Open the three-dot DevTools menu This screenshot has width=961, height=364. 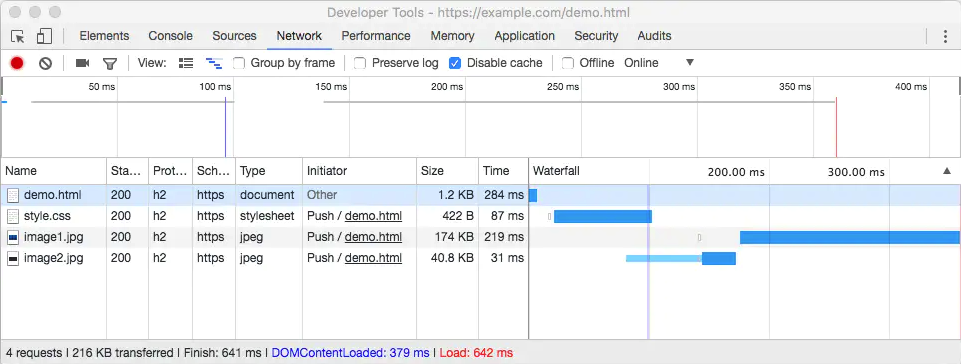[945, 36]
